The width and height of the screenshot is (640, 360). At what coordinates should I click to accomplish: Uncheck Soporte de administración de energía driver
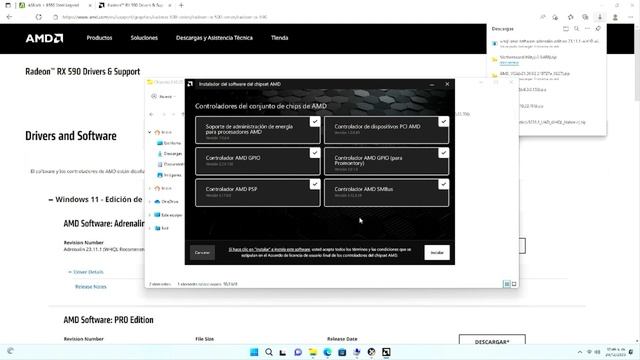tap(315, 122)
